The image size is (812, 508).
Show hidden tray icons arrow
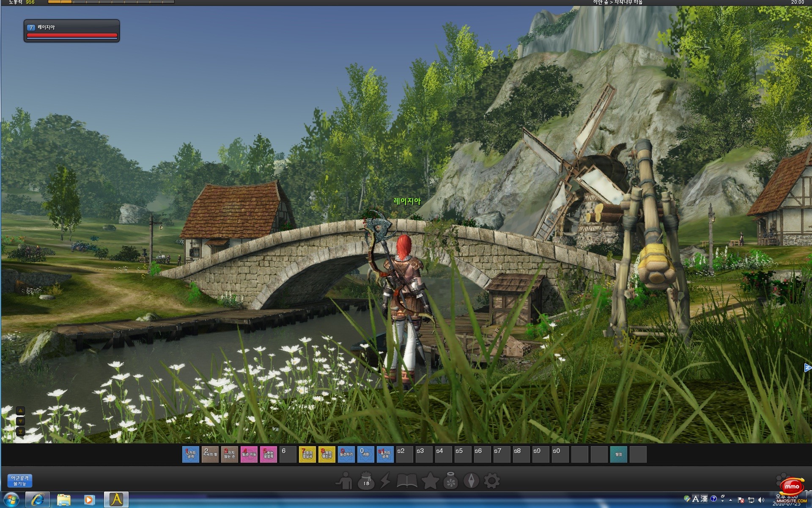[x=731, y=500]
